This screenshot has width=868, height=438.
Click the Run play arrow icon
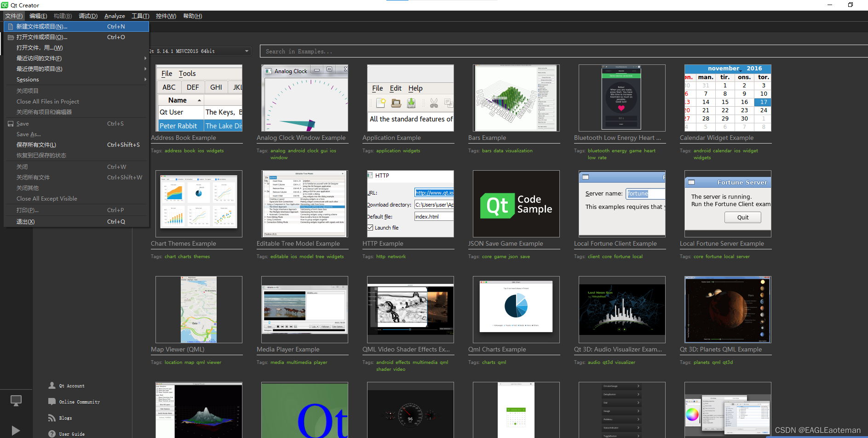[16, 431]
